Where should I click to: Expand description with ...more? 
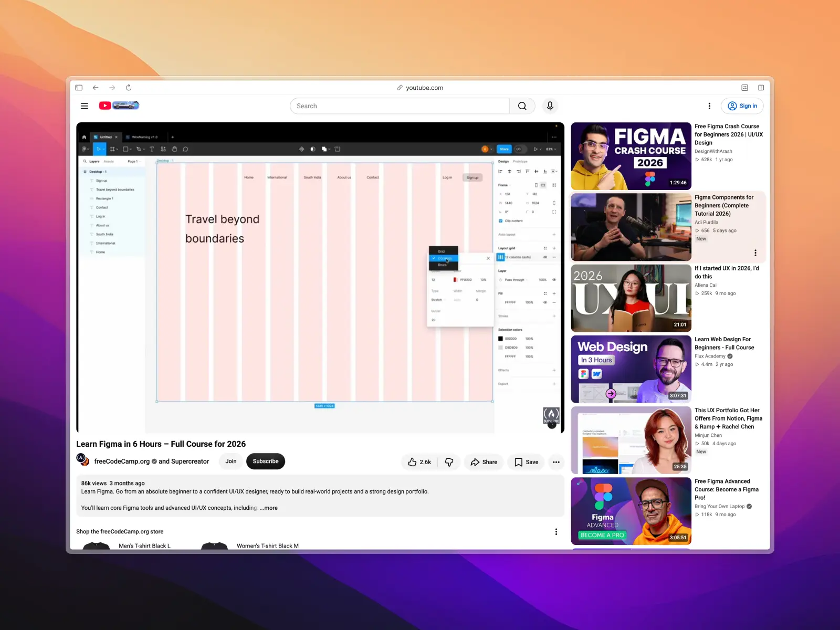coord(269,508)
